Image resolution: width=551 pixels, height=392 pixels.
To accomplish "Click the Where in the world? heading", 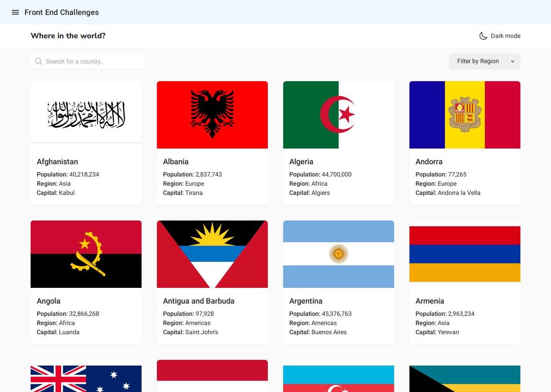I will click(x=68, y=36).
